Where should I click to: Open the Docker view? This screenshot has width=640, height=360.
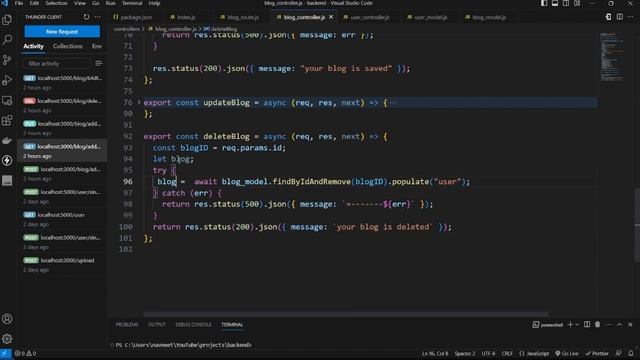click(7, 140)
